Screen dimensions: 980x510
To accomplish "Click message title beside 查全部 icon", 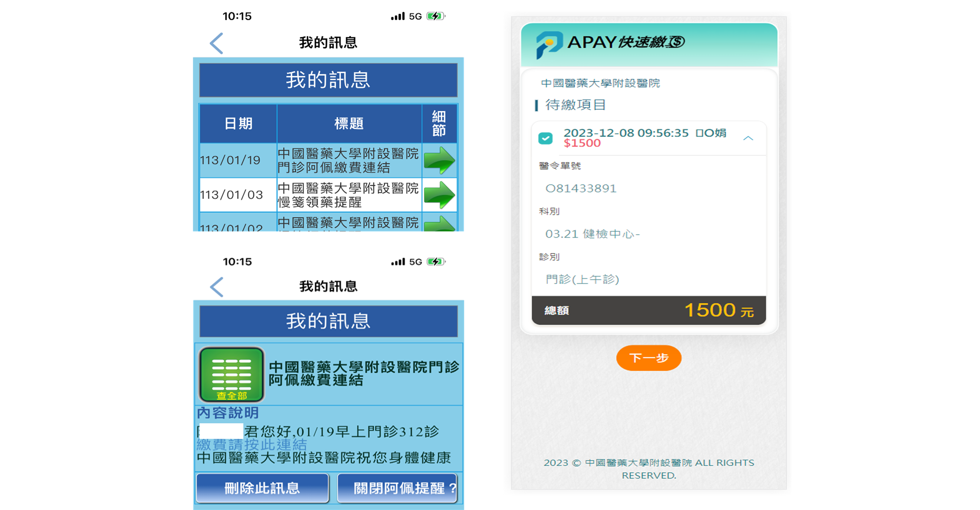I will coord(364,373).
